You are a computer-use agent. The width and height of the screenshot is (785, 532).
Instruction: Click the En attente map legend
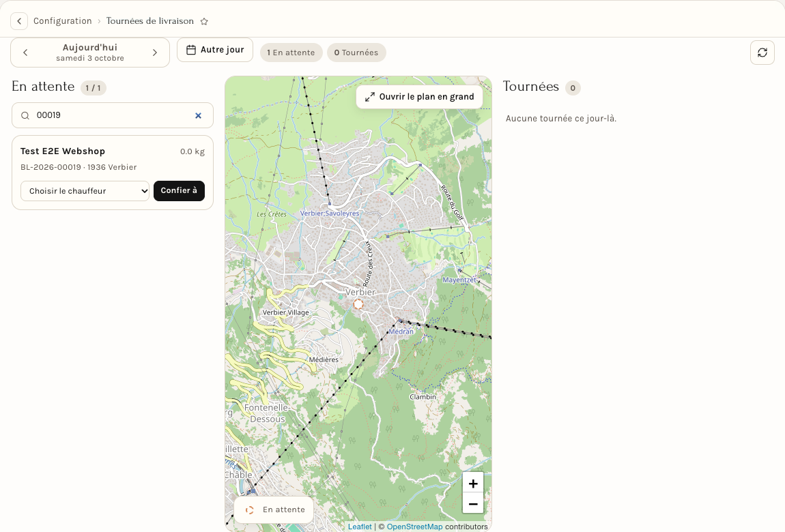pos(274,510)
